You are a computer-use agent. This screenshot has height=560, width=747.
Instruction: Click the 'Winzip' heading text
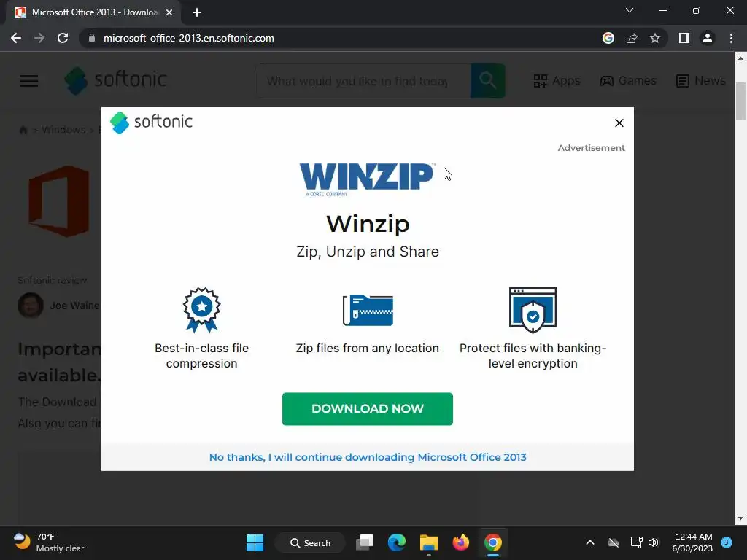[368, 223]
